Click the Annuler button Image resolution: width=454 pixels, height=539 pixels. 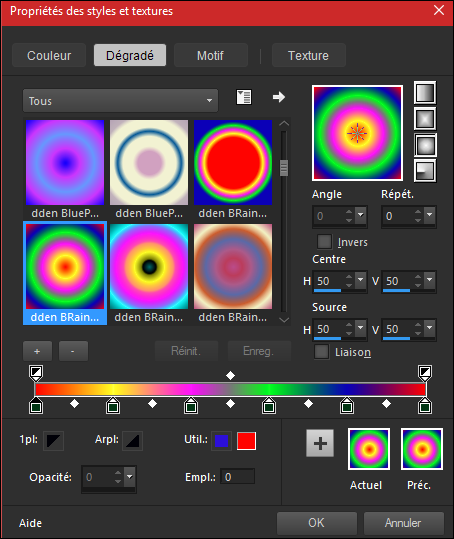tap(403, 523)
